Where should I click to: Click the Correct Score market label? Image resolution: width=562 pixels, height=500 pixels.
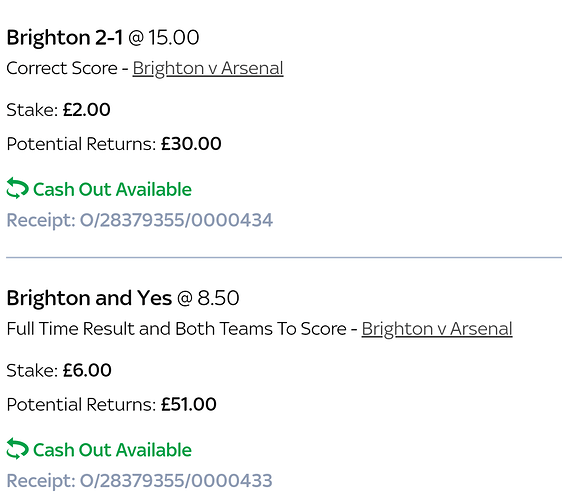pyautogui.click(x=62, y=68)
